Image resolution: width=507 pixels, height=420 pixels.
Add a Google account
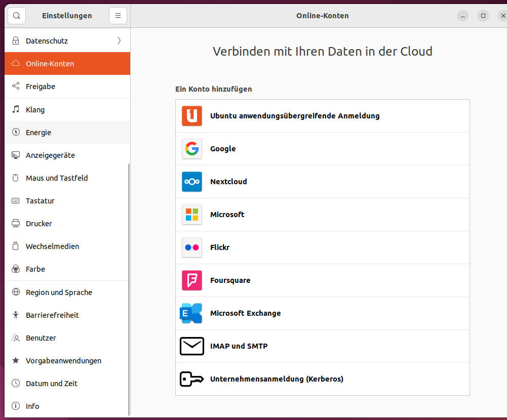click(322, 149)
